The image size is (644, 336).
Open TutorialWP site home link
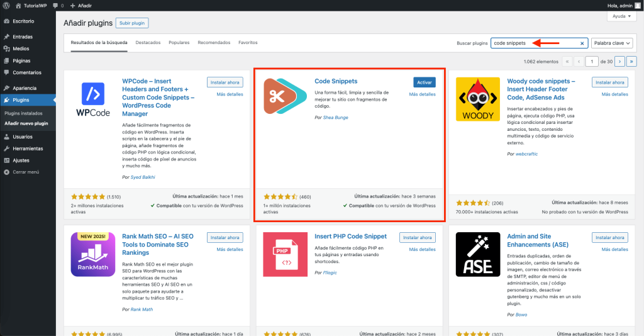[x=31, y=6]
